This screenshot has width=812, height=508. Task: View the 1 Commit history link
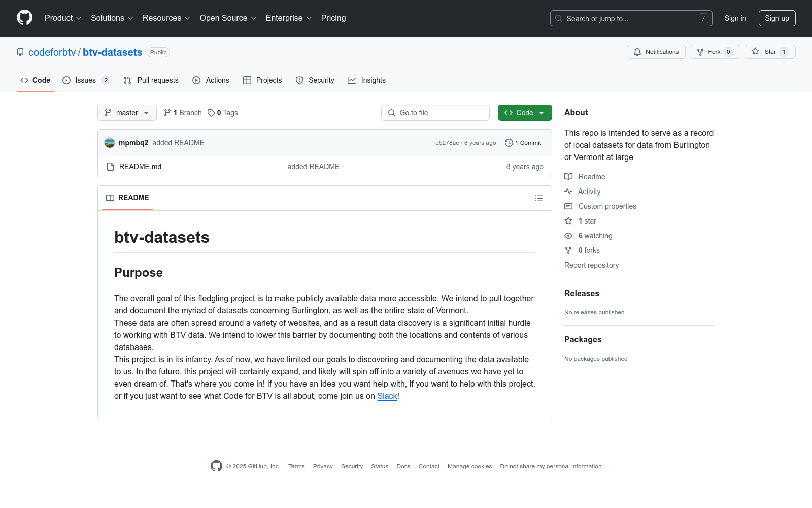523,143
